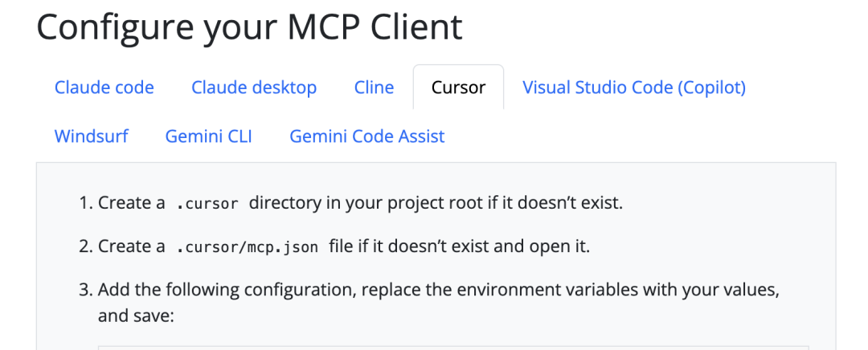Image resolution: width=868 pixels, height=350 pixels.
Task: Click the list number 3 marker
Action: 86,289
